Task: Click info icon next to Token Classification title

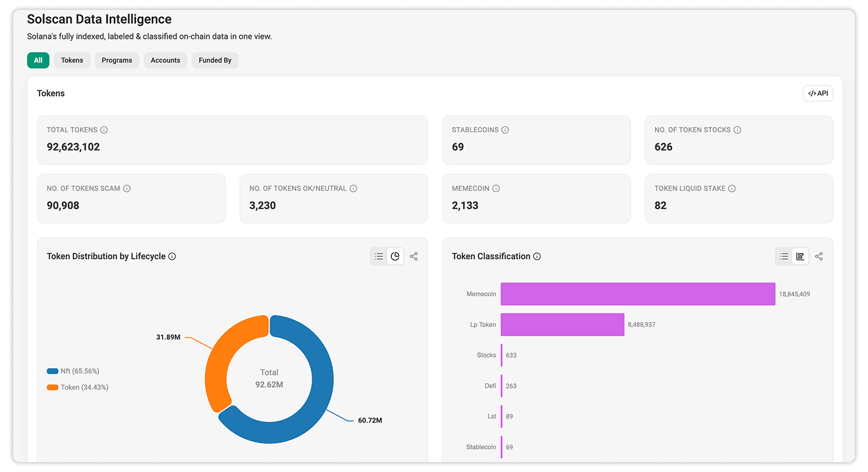Action: point(537,256)
